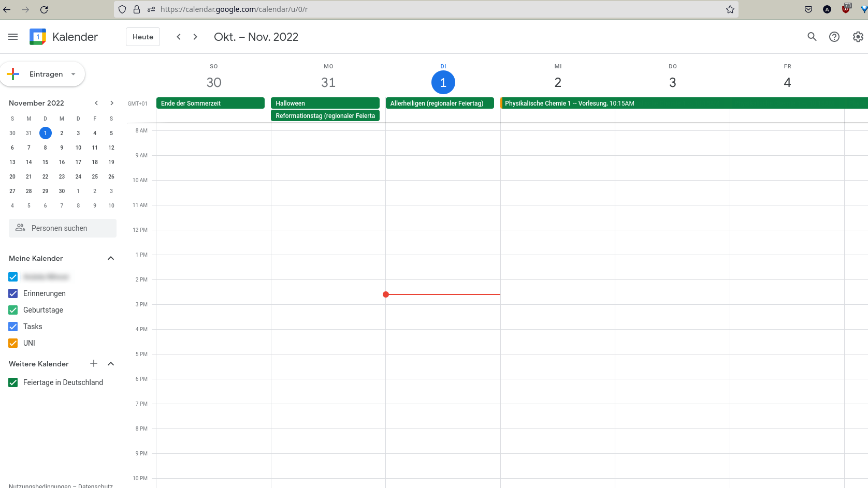Image resolution: width=868 pixels, height=488 pixels.
Task: Reload the page
Action: (x=44, y=9)
